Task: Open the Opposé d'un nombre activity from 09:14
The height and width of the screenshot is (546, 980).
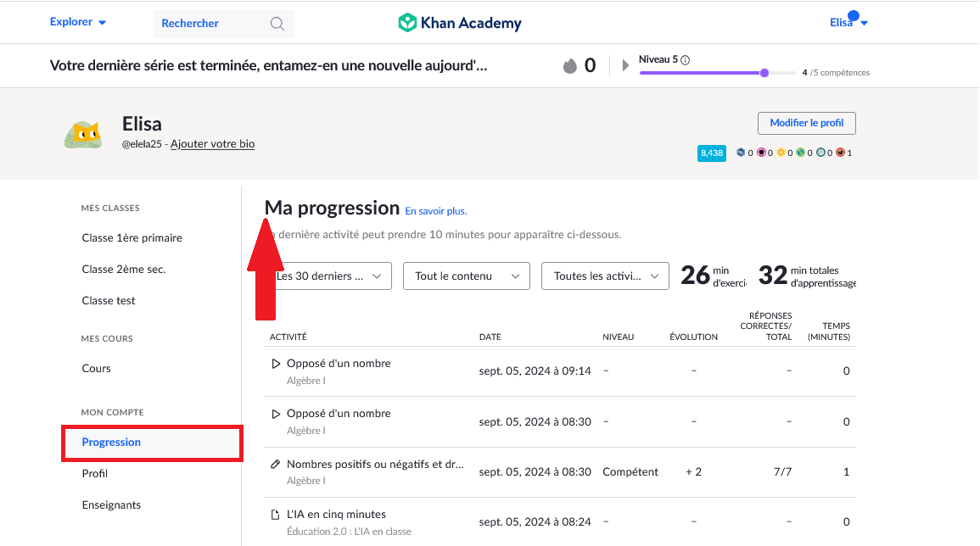Action: [x=339, y=364]
